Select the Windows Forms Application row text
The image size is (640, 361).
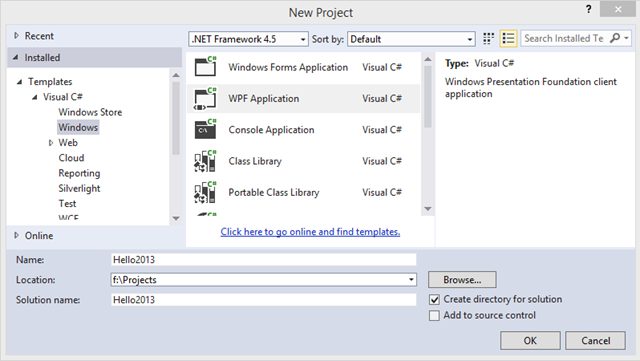288,67
